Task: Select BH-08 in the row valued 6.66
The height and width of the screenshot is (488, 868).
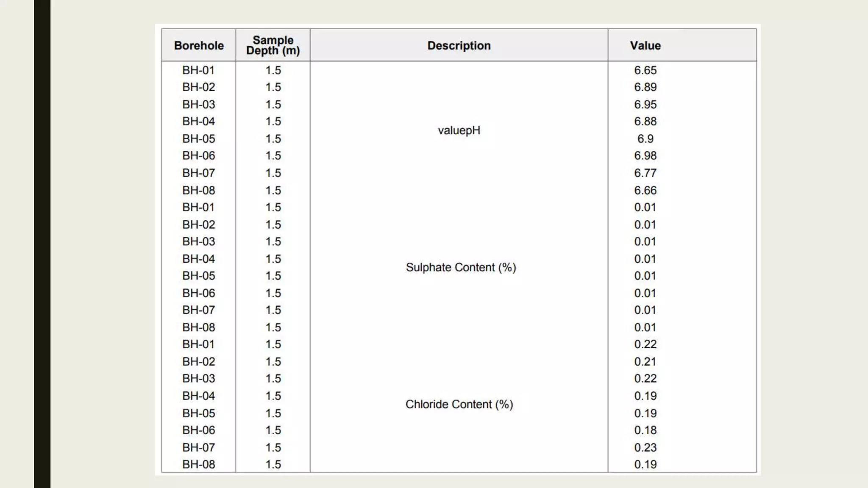Action: point(198,190)
